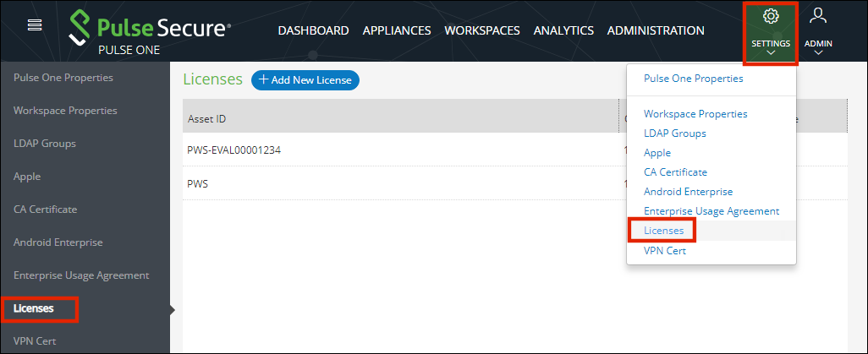Viewport: 868px width, 354px height.
Task: Choose Licenses from Settings dropdown
Action: point(664,231)
